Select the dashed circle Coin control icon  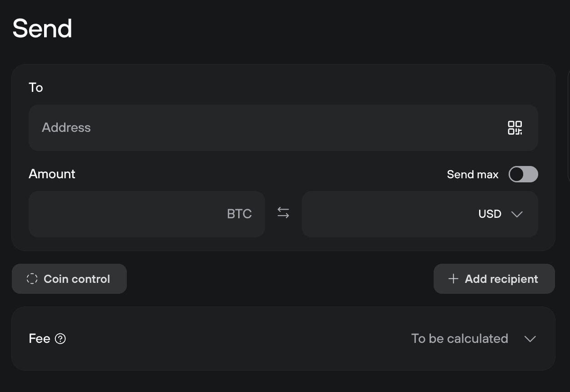pos(31,279)
